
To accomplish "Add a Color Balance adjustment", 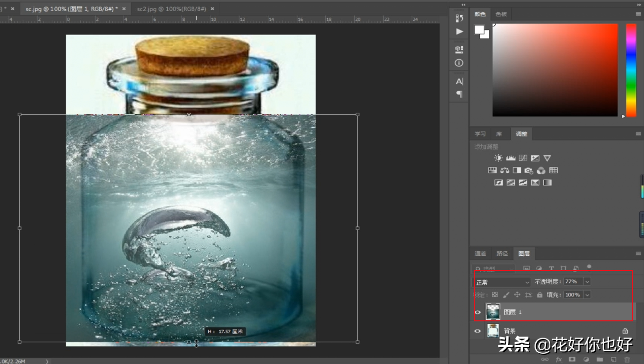I will (x=505, y=171).
